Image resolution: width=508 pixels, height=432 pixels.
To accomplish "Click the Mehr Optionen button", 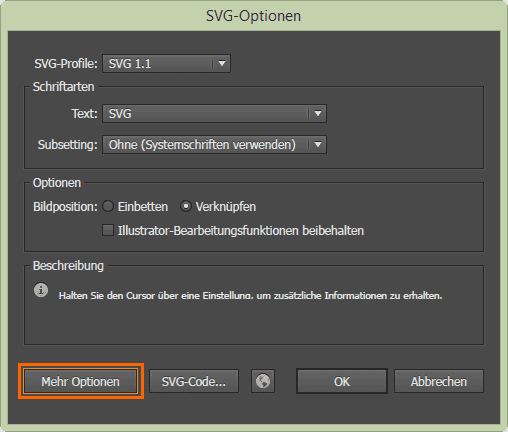I will click(80, 381).
